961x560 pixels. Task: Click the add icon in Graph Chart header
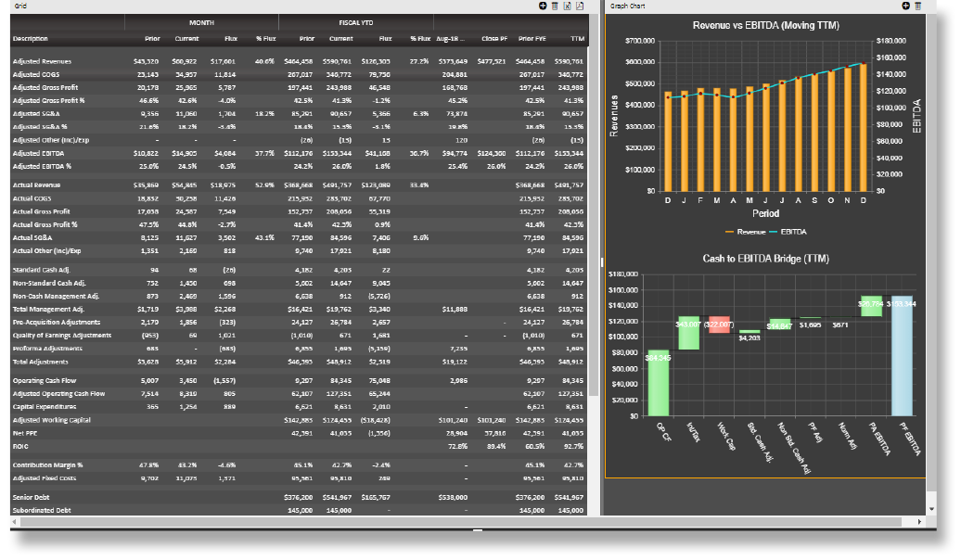pyautogui.click(x=905, y=6)
